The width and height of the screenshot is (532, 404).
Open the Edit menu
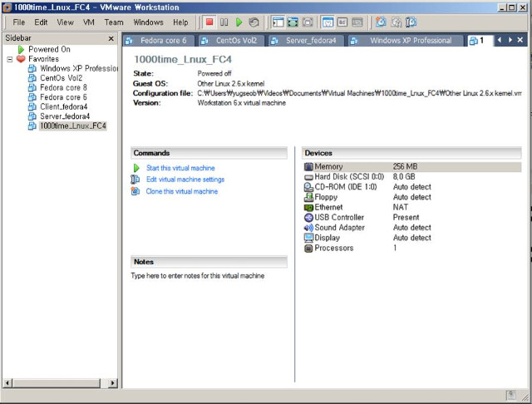coord(41,22)
